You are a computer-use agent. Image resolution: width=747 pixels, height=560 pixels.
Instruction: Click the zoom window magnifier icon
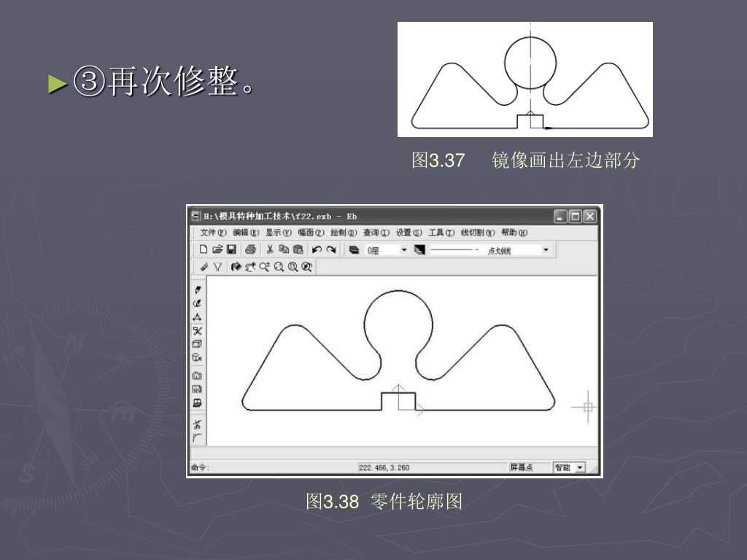click(279, 267)
